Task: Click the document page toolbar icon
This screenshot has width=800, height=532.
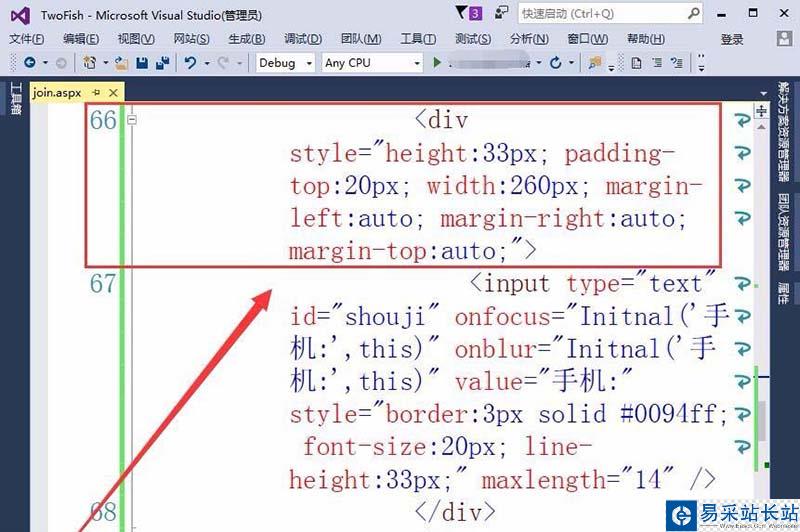Action: 636,63
